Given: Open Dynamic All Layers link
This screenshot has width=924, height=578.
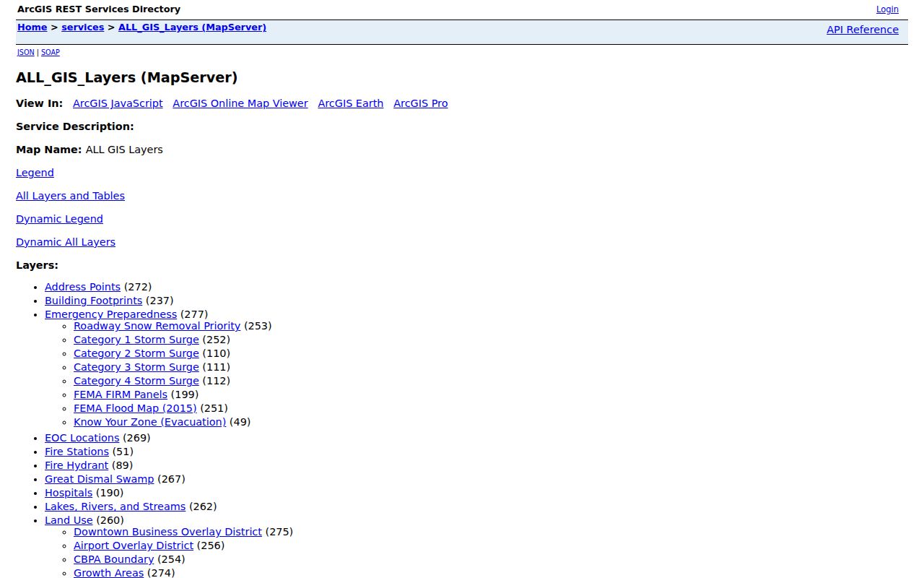Looking at the screenshot, I should (x=66, y=242).
